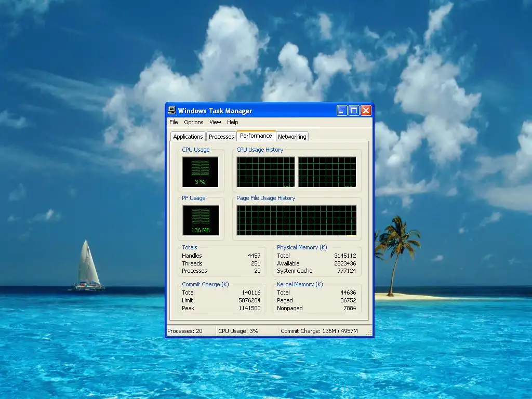Image resolution: width=532 pixels, height=399 pixels.
Task: Switch to the Applications tab
Action: [188, 137]
